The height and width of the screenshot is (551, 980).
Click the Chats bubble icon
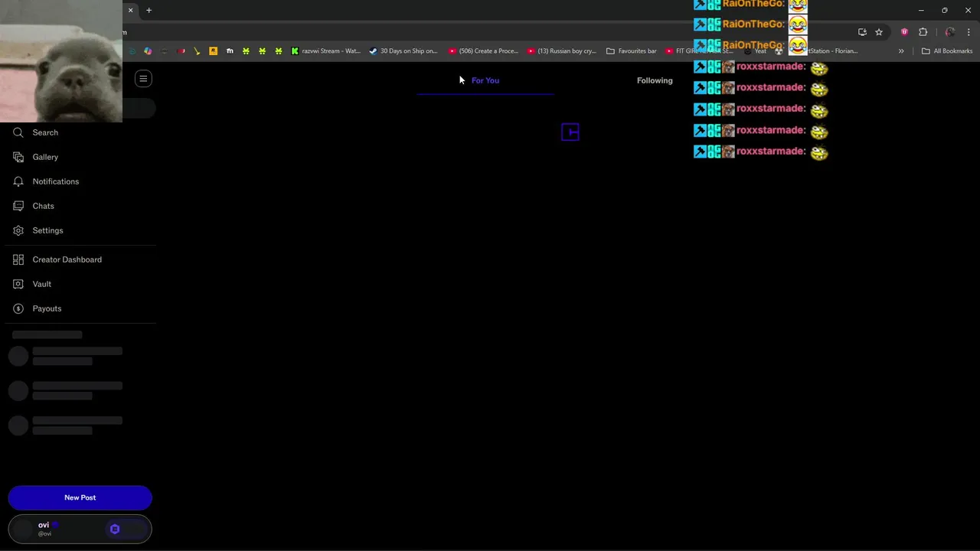[x=18, y=206]
